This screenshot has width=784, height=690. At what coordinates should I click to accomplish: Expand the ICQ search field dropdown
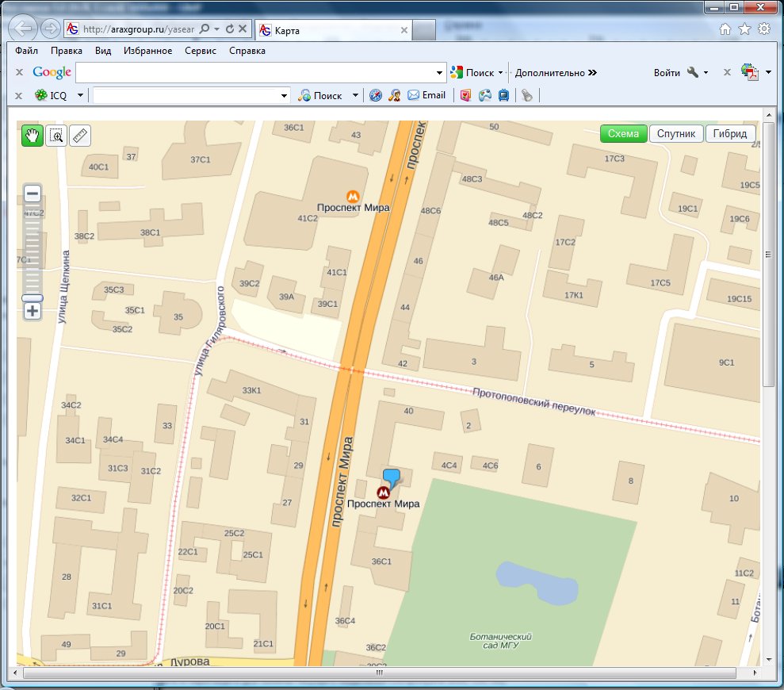(x=285, y=96)
